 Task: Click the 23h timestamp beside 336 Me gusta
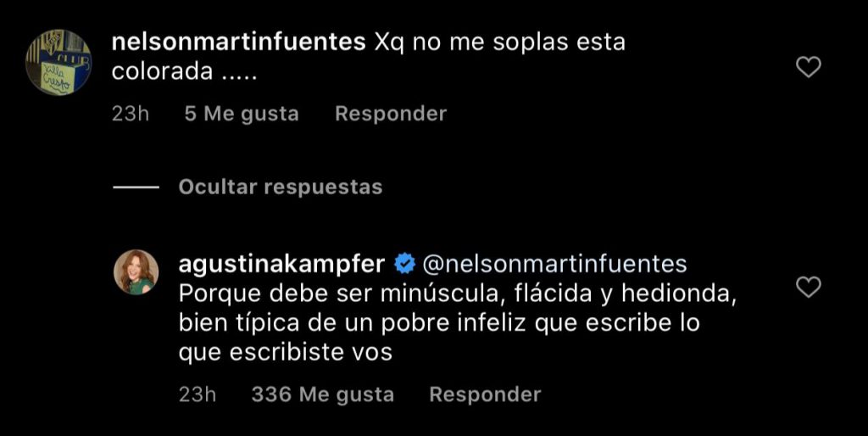tap(198, 394)
